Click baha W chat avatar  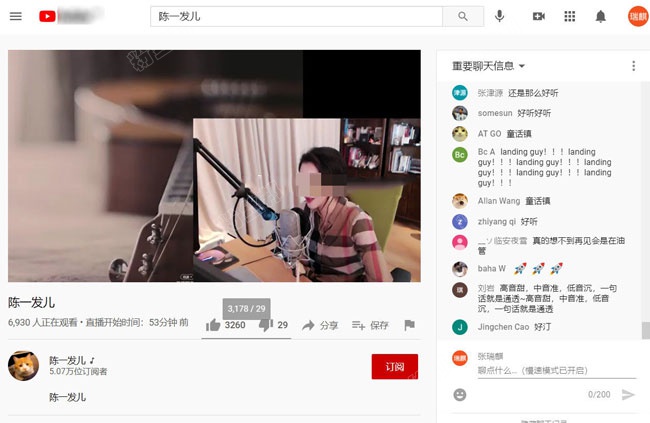[459, 269]
